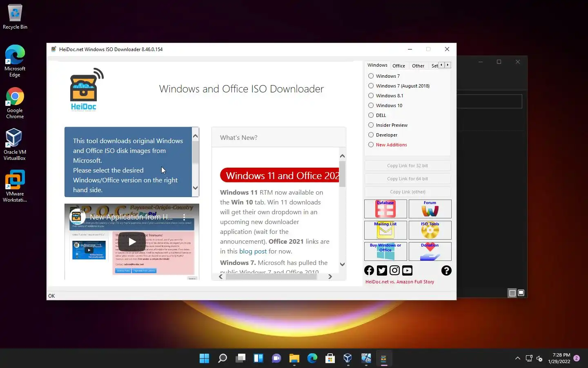Switch to the Windows tab
Screen dimensions: 588x368
point(377,65)
